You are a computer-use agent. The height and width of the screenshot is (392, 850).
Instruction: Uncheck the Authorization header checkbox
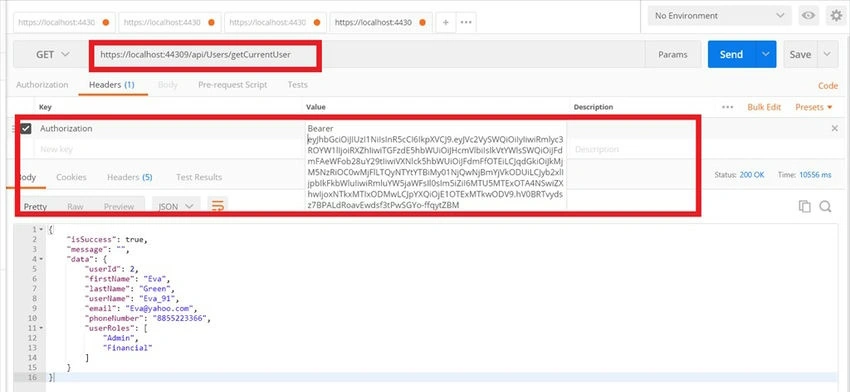point(25,128)
